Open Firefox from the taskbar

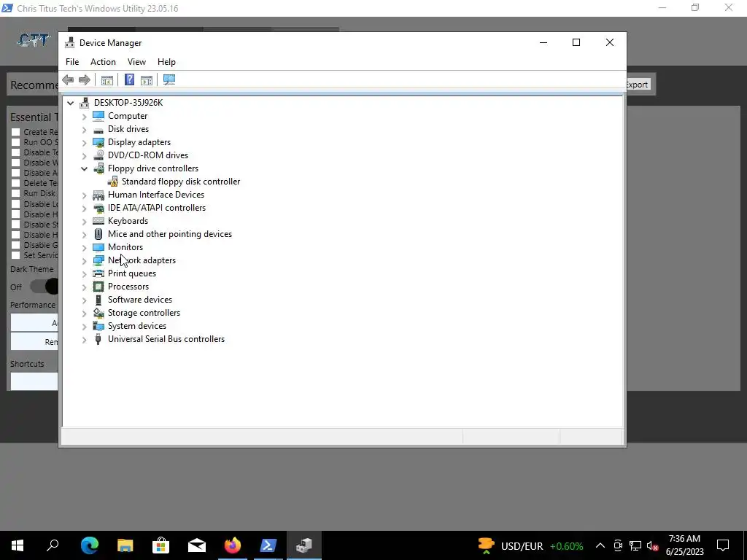click(233, 545)
